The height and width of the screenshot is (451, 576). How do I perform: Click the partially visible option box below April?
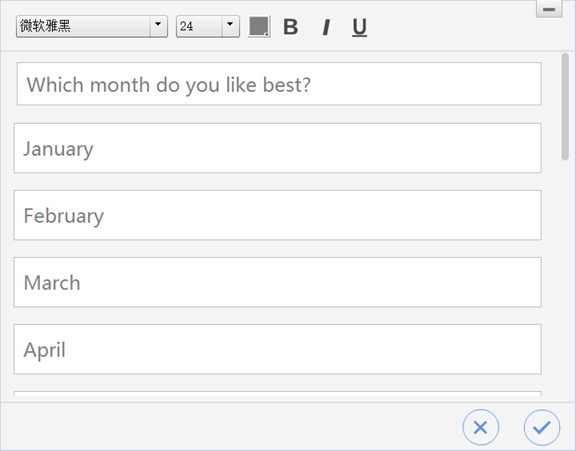pos(278,394)
